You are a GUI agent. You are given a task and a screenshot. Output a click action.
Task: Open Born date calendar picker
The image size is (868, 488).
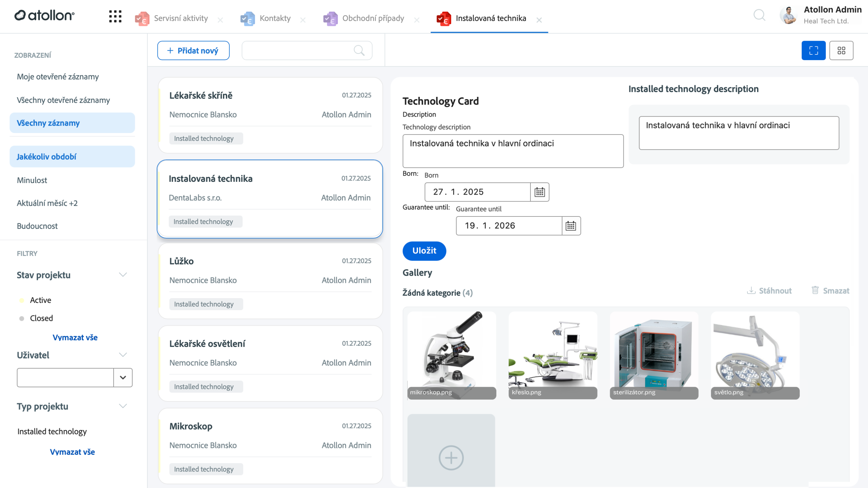[539, 192]
